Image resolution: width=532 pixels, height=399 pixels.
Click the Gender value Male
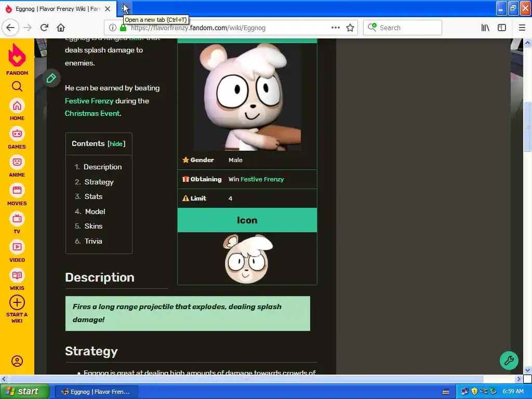point(235,160)
